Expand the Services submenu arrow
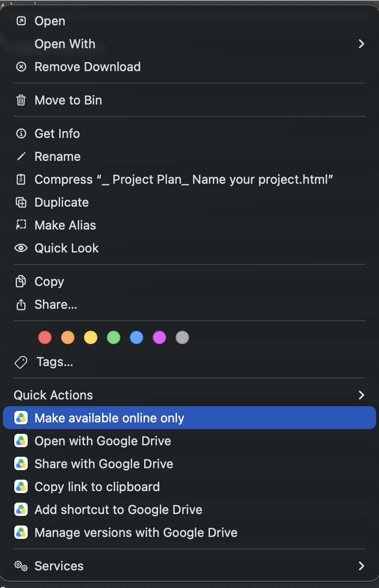The width and height of the screenshot is (379, 588). [x=361, y=566]
